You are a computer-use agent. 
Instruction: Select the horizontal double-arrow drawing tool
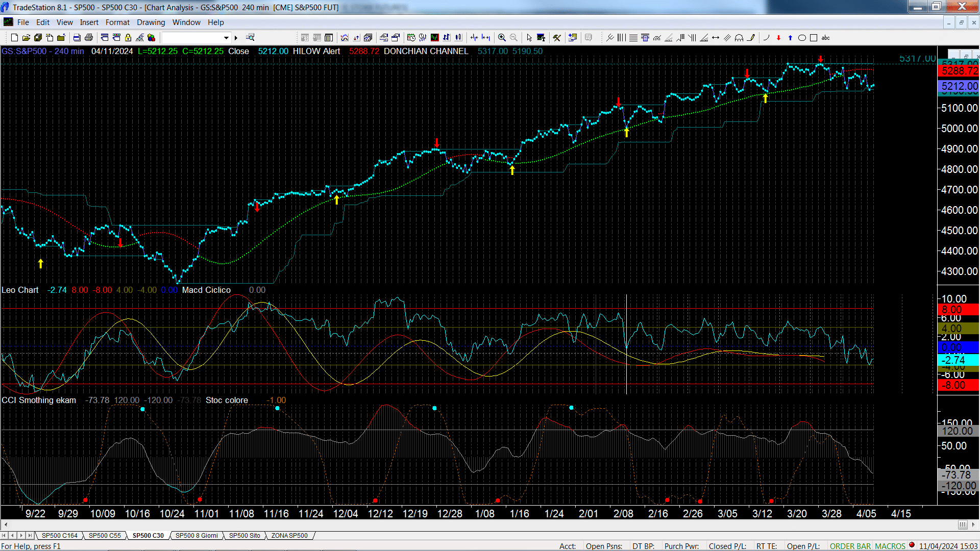click(x=716, y=38)
